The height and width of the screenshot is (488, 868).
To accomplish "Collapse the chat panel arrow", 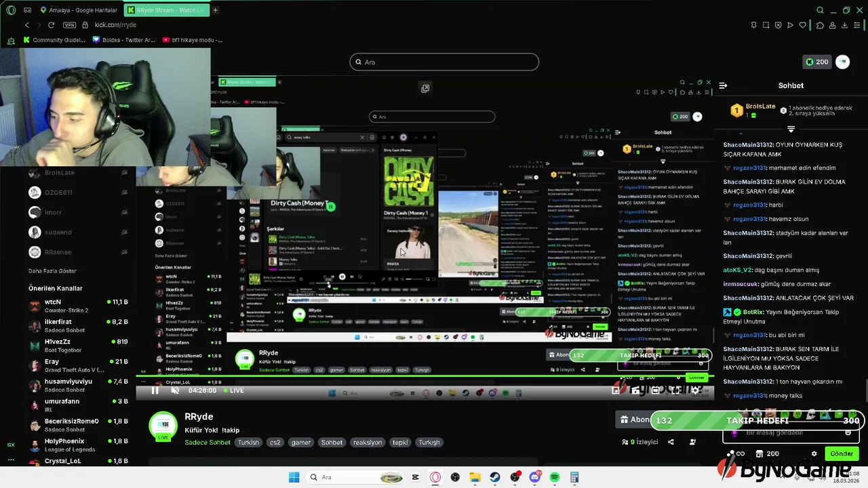I will click(723, 85).
